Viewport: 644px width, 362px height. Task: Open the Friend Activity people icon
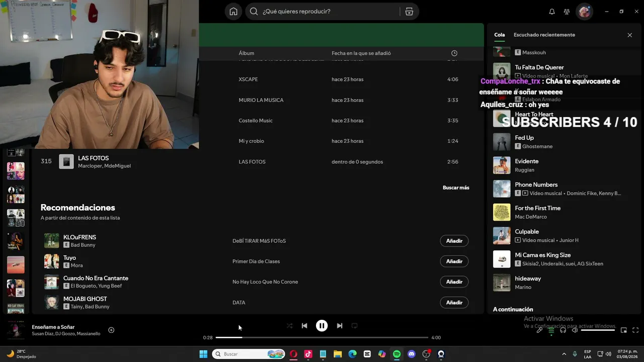pos(567,12)
